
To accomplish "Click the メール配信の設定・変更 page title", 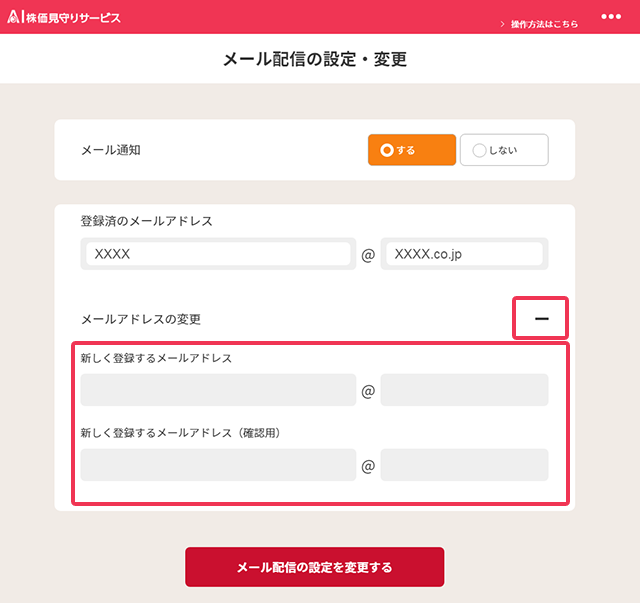I will pyautogui.click(x=315, y=59).
